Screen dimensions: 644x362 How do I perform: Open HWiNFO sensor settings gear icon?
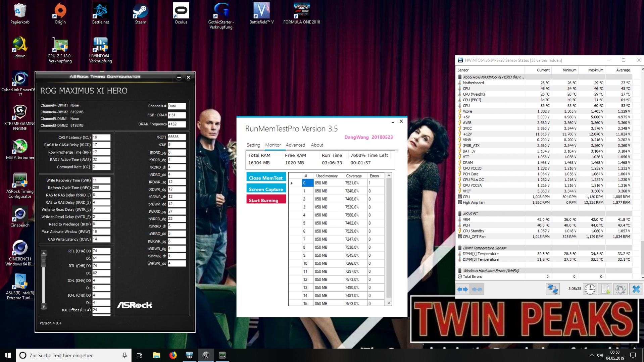(x=620, y=289)
